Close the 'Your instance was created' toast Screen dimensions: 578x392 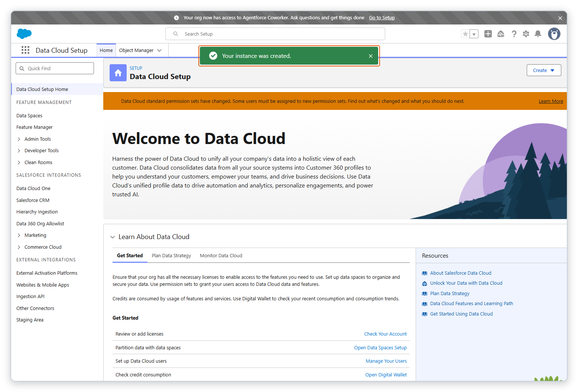pyautogui.click(x=370, y=56)
